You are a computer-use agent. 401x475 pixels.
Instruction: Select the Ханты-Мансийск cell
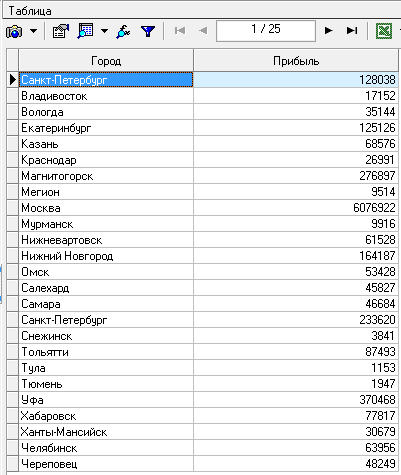coord(106,432)
